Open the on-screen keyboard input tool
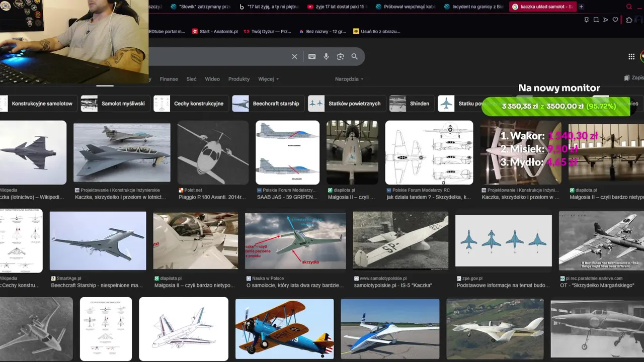Screen dimensions: 644x362 312,57
